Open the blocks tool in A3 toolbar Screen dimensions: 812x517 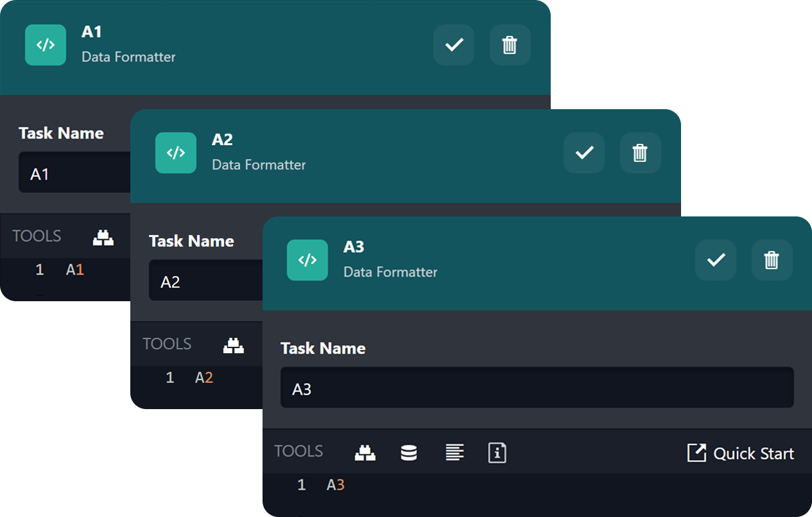(365, 453)
